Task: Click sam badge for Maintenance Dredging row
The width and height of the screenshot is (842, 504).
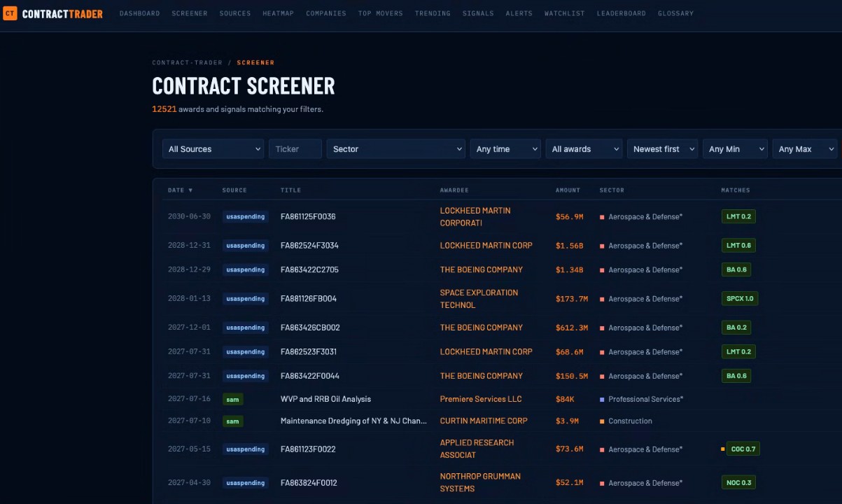Action: 232,421
